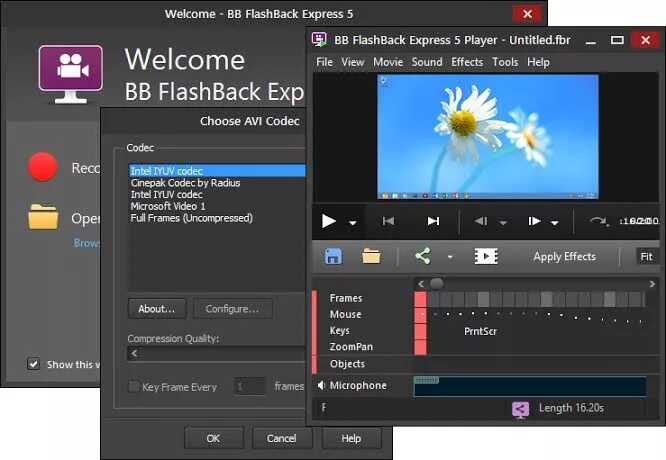Image resolution: width=666 pixels, height=460 pixels.
Task: Open the Movie menu
Action: click(x=388, y=62)
